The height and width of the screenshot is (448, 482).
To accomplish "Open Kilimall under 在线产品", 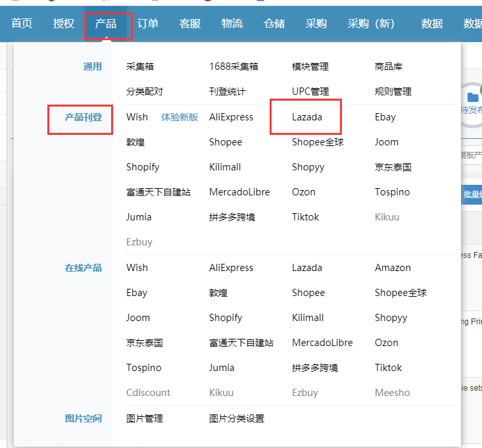I will coord(308,318).
